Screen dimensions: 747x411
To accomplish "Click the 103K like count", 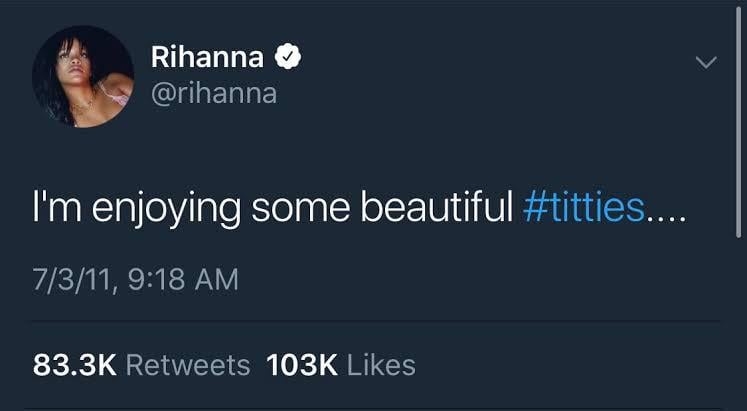I will click(x=302, y=365).
